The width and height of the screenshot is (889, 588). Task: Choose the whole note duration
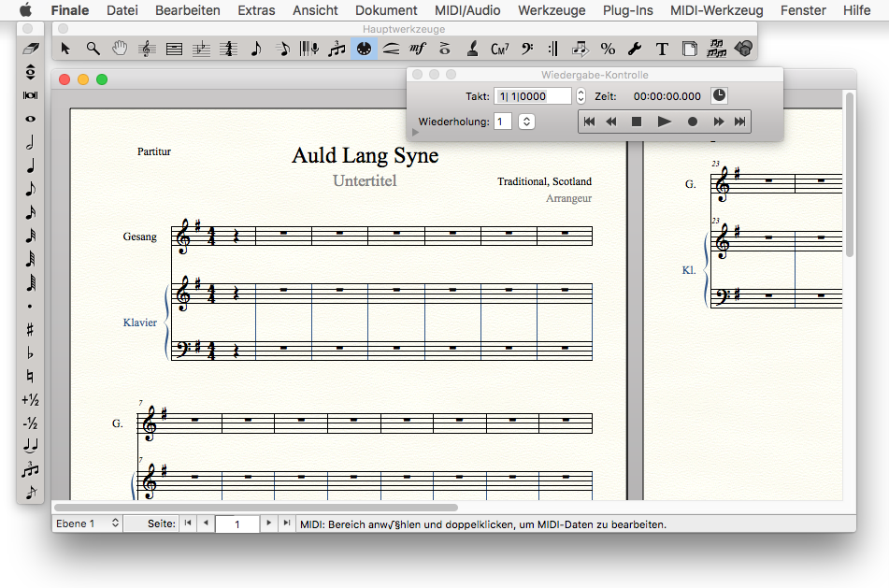31,119
